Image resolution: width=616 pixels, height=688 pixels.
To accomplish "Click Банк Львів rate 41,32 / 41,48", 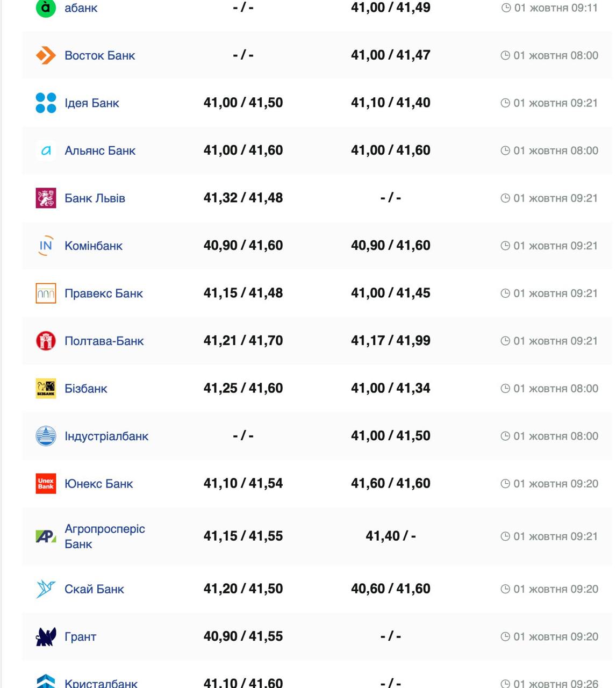I will [x=243, y=198].
